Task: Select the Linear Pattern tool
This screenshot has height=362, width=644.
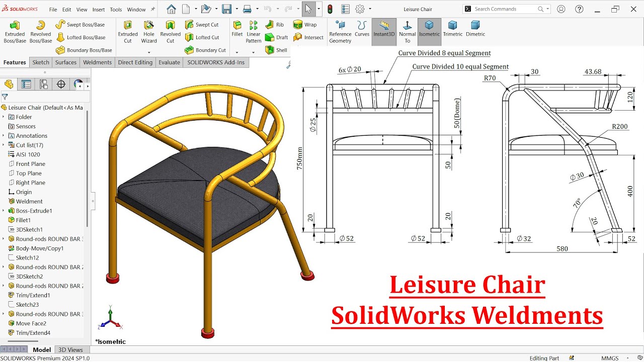Action: pos(254,32)
